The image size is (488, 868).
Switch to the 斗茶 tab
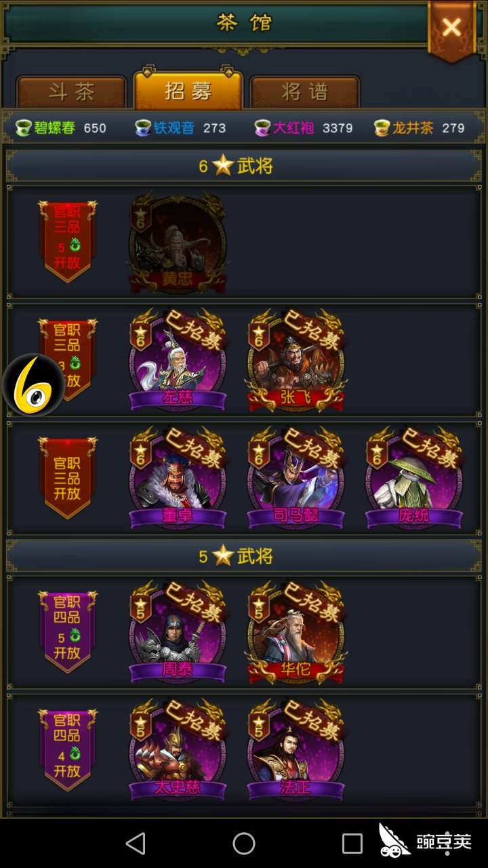(x=72, y=92)
